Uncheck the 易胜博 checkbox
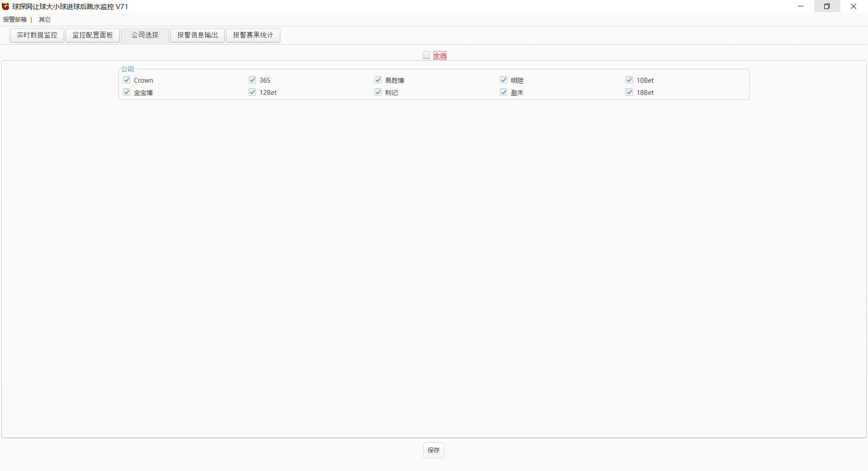Image resolution: width=868 pixels, height=471 pixels. click(378, 80)
